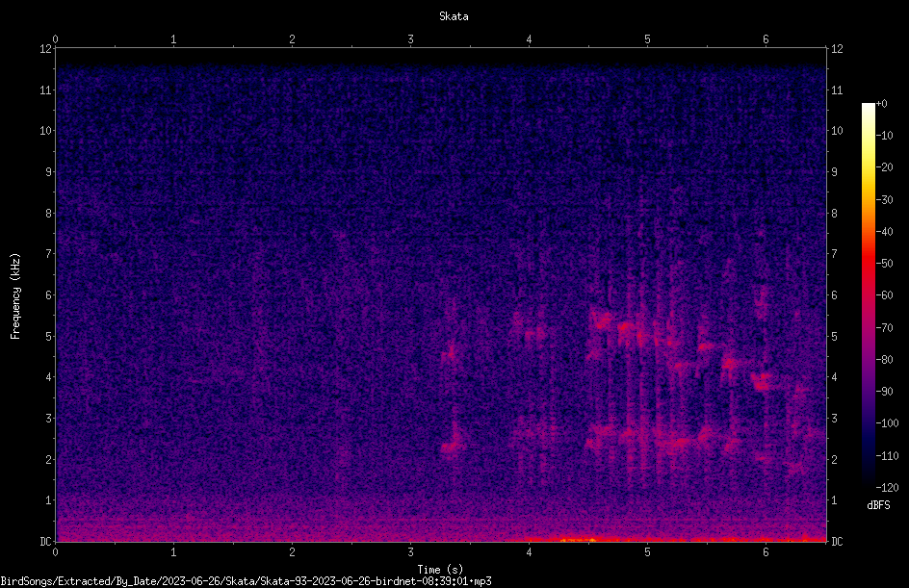
Task: Click the '-70' value on the color scale
Action: click(x=885, y=328)
